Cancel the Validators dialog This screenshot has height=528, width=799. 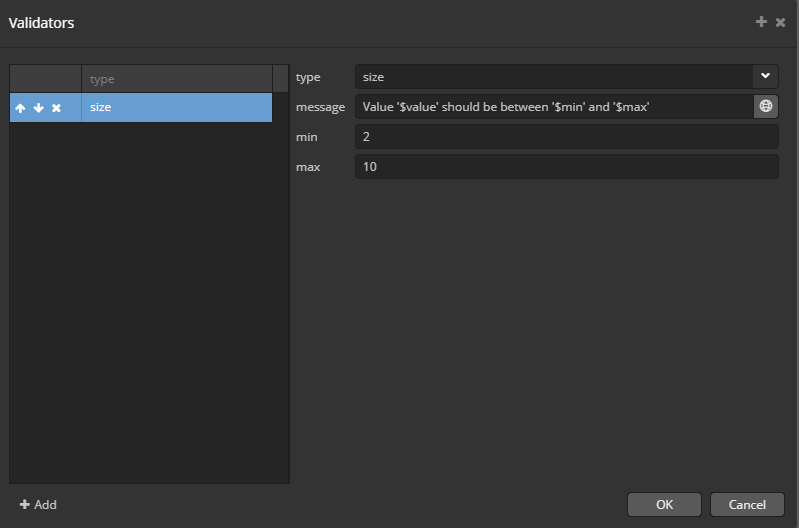[x=747, y=505]
